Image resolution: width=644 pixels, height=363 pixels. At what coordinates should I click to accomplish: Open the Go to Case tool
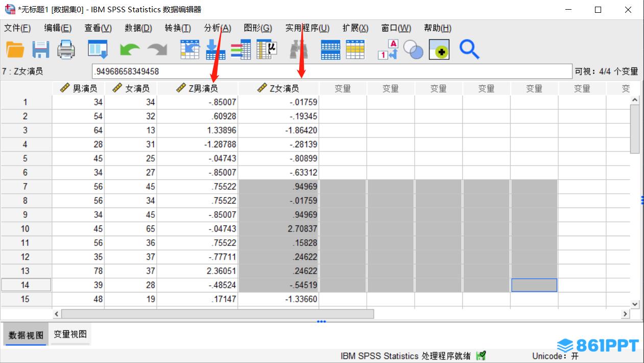[x=190, y=50]
